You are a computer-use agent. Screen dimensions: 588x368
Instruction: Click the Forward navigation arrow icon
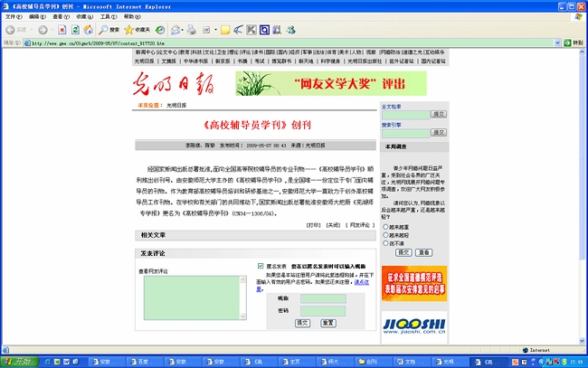click(43, 30)
